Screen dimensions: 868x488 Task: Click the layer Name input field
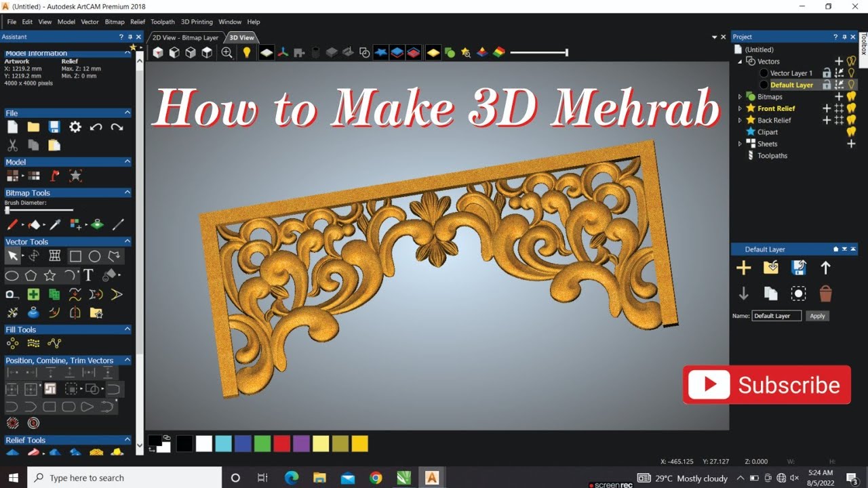[776, 316]
